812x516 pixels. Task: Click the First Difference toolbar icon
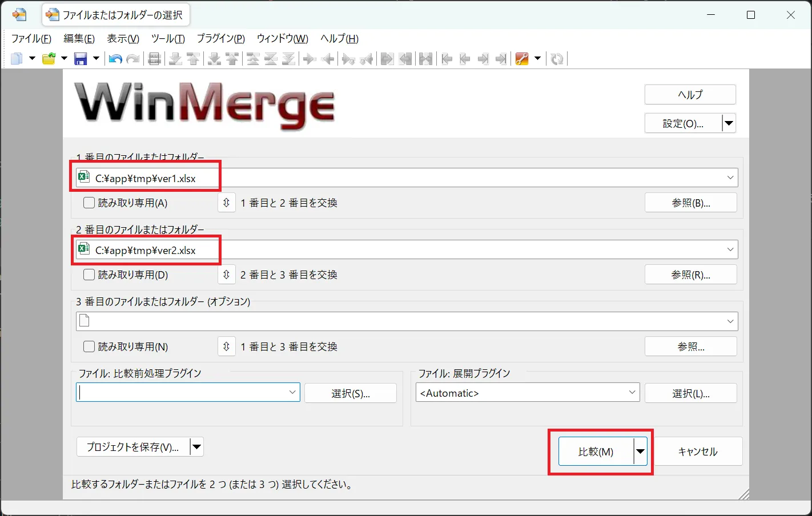coord(252,58)
